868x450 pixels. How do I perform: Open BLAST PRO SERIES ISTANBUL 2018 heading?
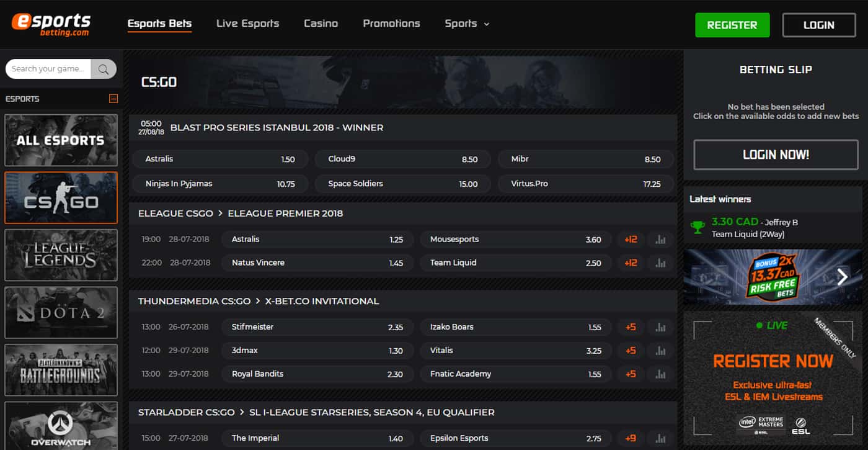click(277, 127)
